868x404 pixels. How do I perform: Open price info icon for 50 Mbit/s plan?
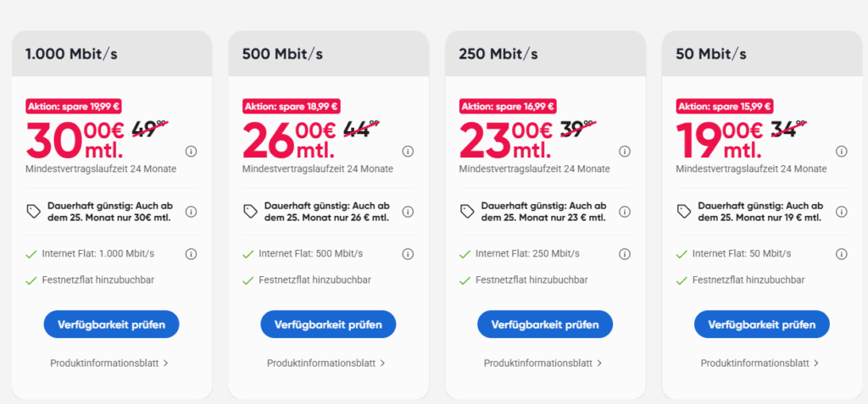point(842,152)
